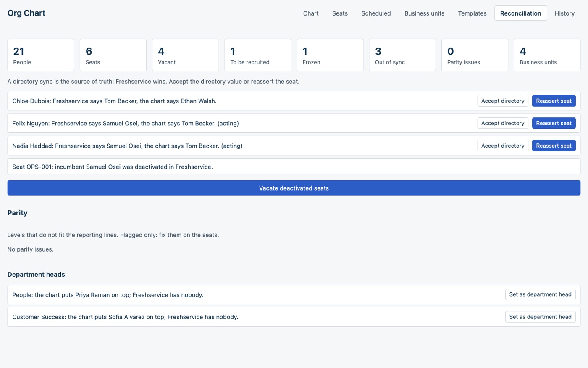588x368 pixels.
Task: Select the Templates tab
Action: point(472,13)
